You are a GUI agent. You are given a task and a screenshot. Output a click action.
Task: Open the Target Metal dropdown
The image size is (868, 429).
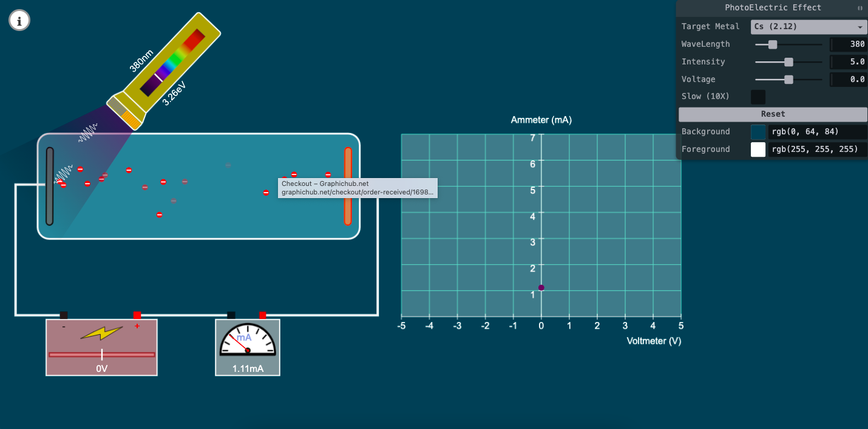tap(809, 27)
